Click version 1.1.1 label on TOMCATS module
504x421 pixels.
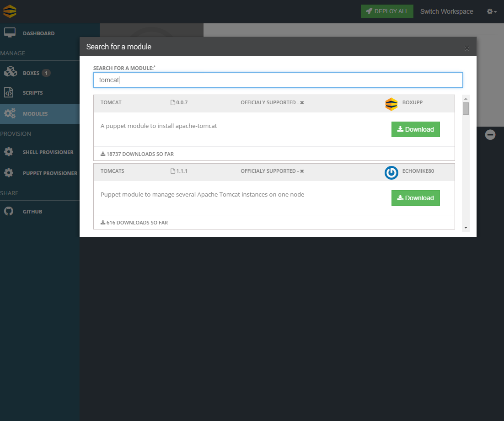[x=182, y=171]
